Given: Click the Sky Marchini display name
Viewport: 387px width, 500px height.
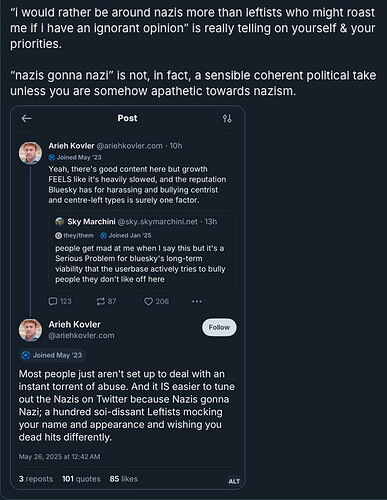Looking at the screenshot, I should [91, 221].
